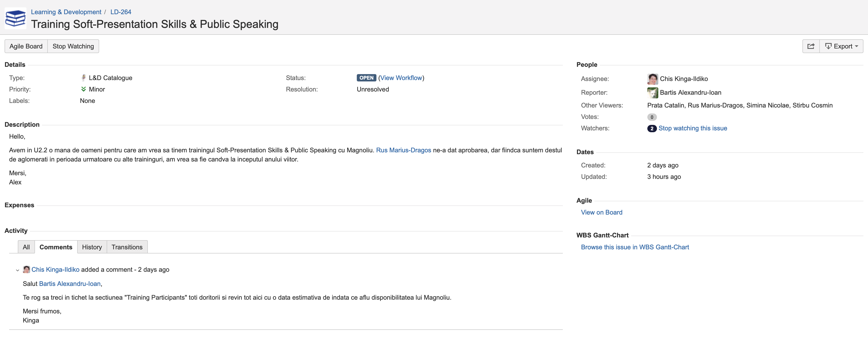Screen dimensions: 868x339
Task: Click Bartis Alexandru-Ioan reporter avatar
Action: pos(652,93)
